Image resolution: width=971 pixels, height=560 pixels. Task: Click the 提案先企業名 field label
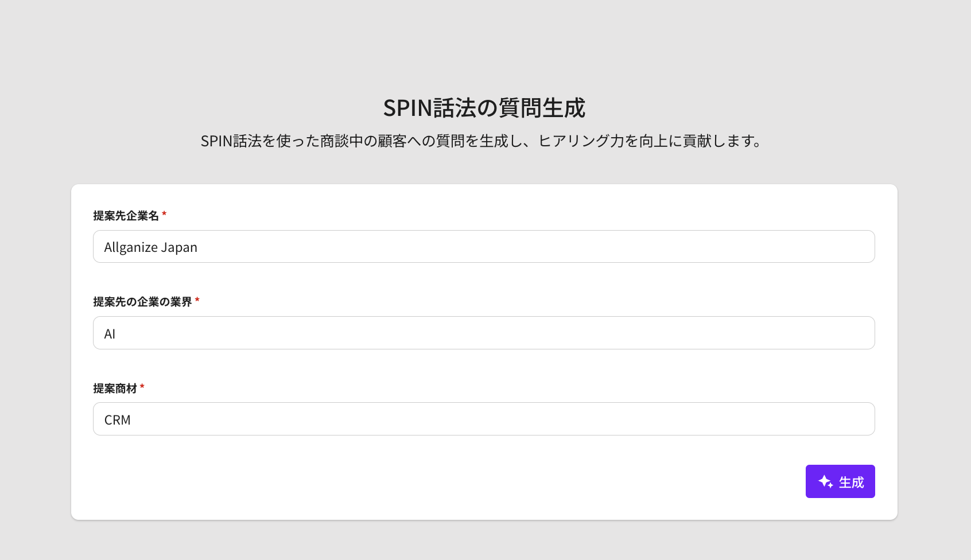(x=126, y=216)
